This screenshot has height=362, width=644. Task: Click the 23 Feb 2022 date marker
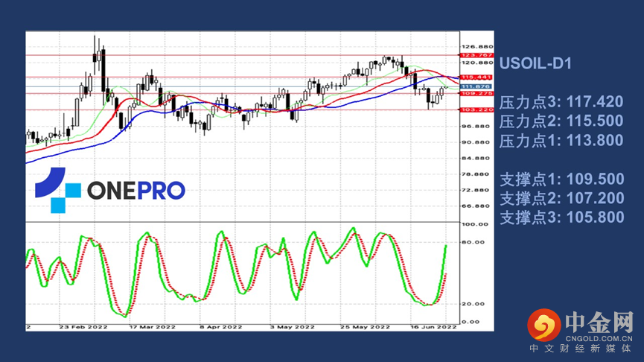(83, 327)
